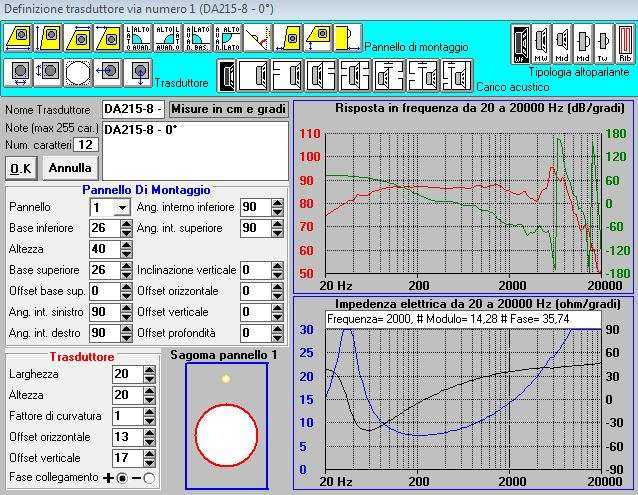Screen dimensions: 638x495
Task: Select the transducer vertical offset icon
Action: tap(138, 73)
